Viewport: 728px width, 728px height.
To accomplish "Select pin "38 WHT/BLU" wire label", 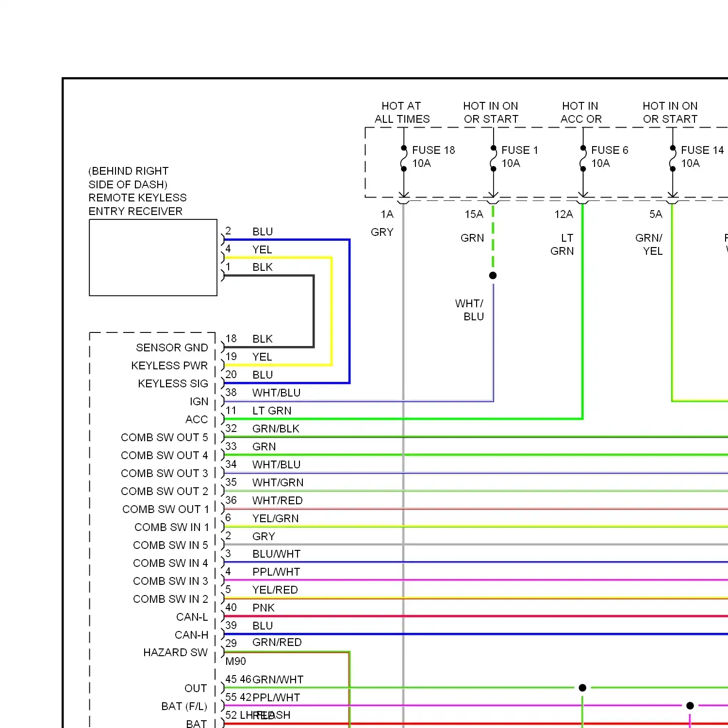I will pyautogui.click(x=263, y=393).
